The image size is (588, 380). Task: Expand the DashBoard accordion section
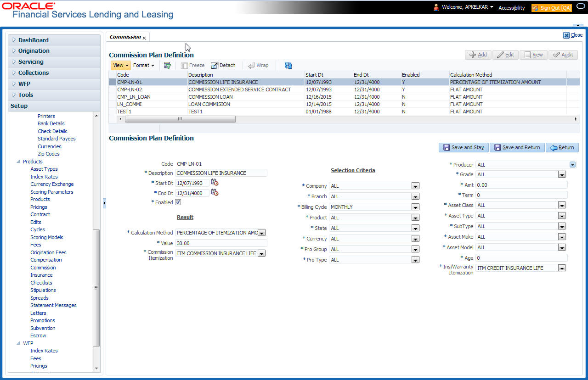54,40
